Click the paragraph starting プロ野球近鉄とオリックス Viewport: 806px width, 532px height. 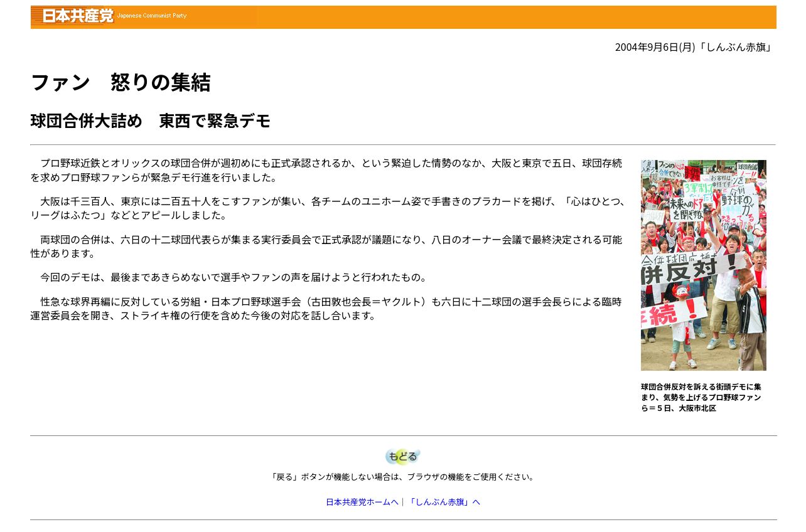coord(326,170)
